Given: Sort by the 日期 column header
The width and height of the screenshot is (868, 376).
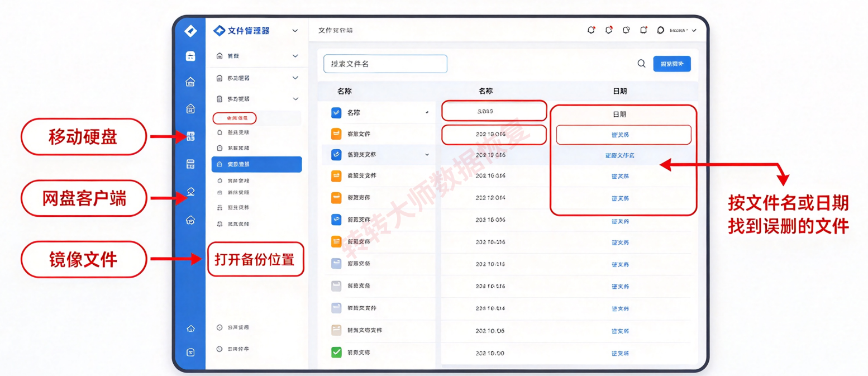Looking at the screenshot, I should 619,91.
